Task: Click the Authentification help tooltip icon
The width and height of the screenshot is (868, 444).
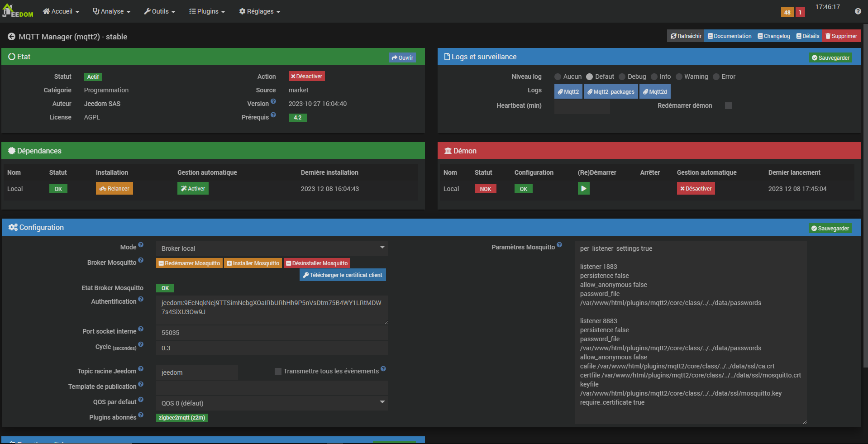Action: [x=141, y=299]
